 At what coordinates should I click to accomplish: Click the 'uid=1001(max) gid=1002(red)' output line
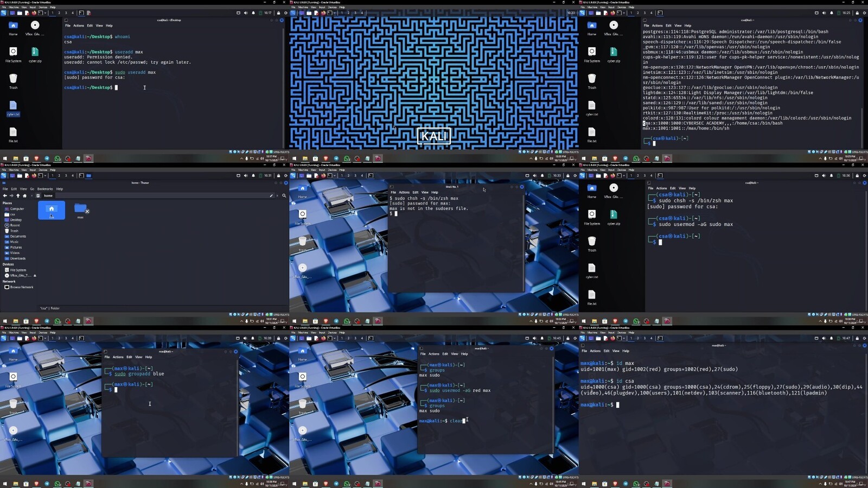[x=659, y=369]
